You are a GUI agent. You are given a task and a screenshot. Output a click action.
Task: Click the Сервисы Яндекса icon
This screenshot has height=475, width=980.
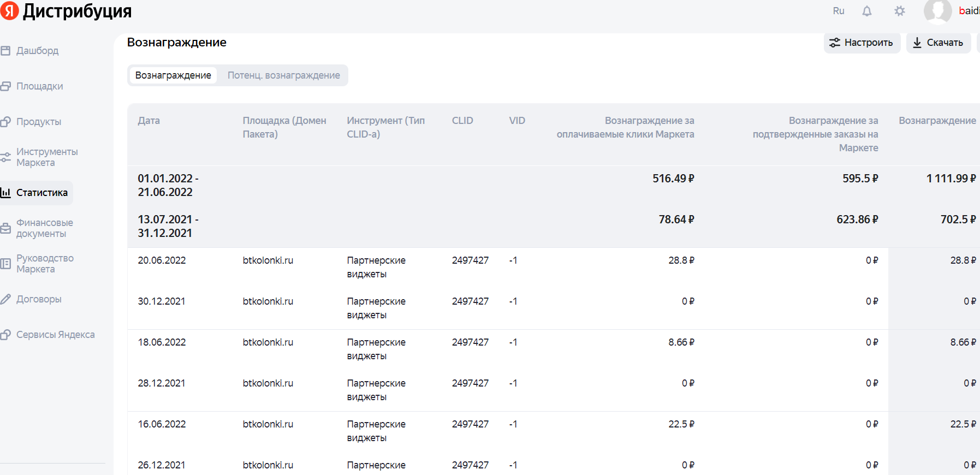(5, 335)
